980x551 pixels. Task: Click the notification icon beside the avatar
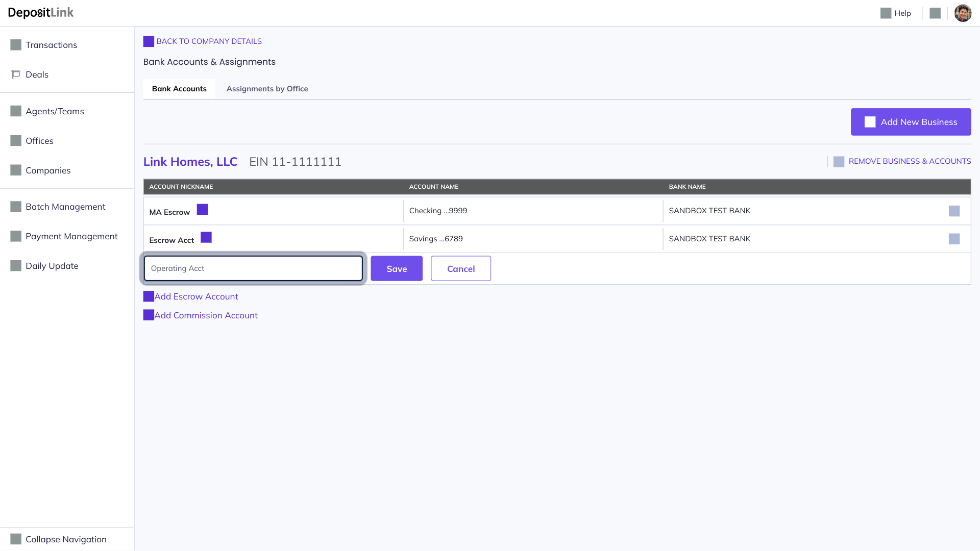[935, 13]
